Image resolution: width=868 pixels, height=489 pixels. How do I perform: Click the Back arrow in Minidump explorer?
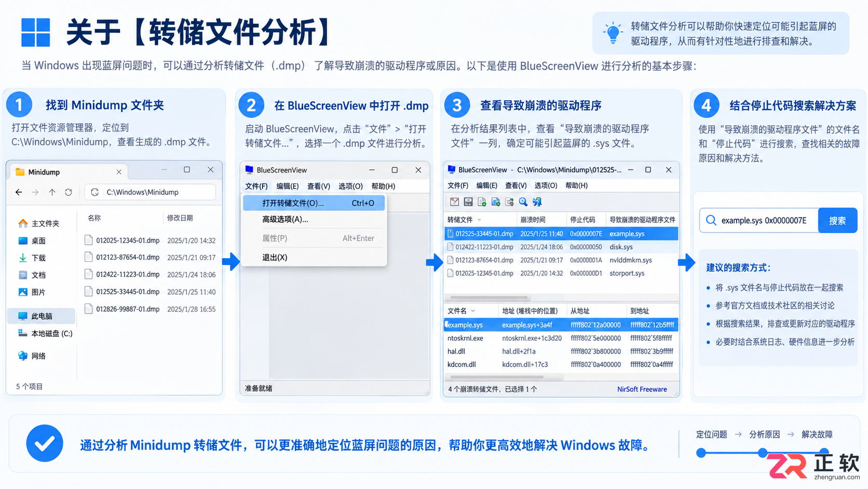click(x=19, y=192)
